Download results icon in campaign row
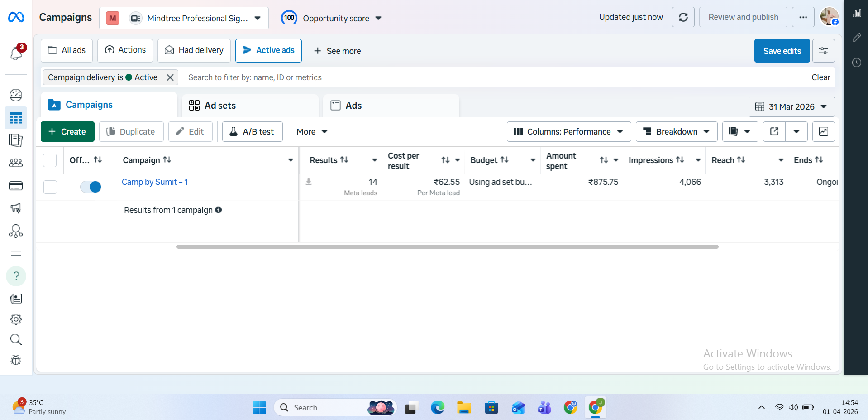Viewport: 868px width, 420px height. 309,182
